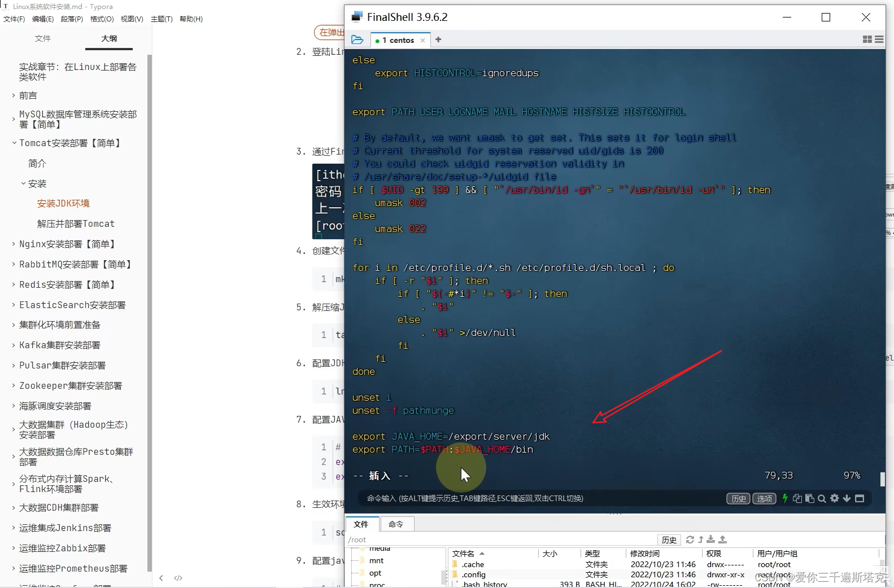Expand the Redis安装部署 outline section

tap(14, 284)
